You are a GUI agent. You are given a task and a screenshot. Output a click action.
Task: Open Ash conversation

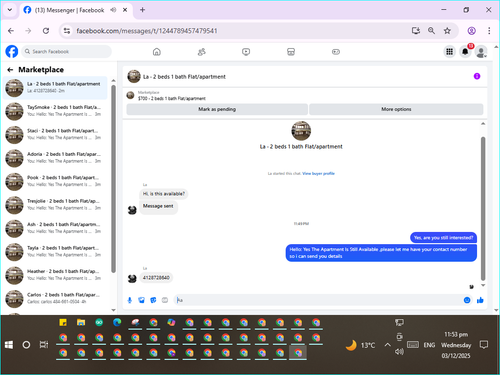[55, 228]
